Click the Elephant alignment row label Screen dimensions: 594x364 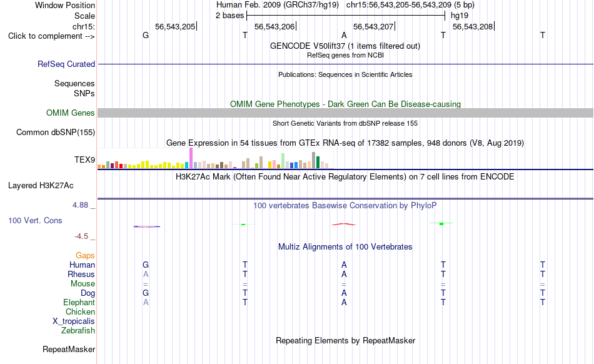[x=79, y=302]
